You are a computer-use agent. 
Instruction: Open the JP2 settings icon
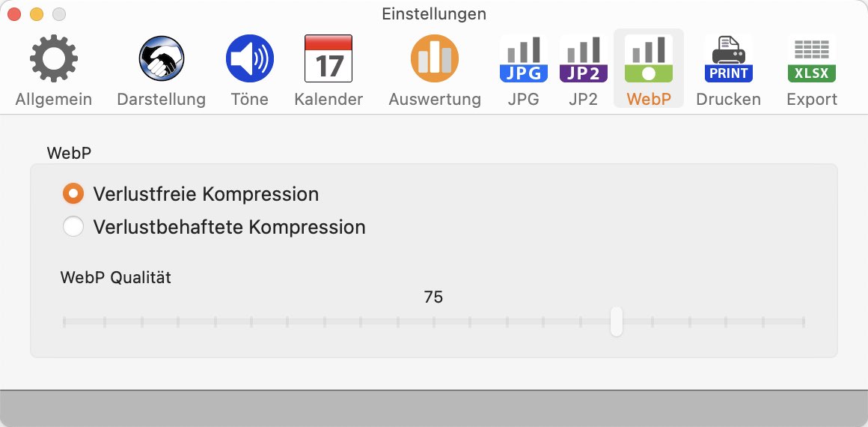(x=584, y=58)
